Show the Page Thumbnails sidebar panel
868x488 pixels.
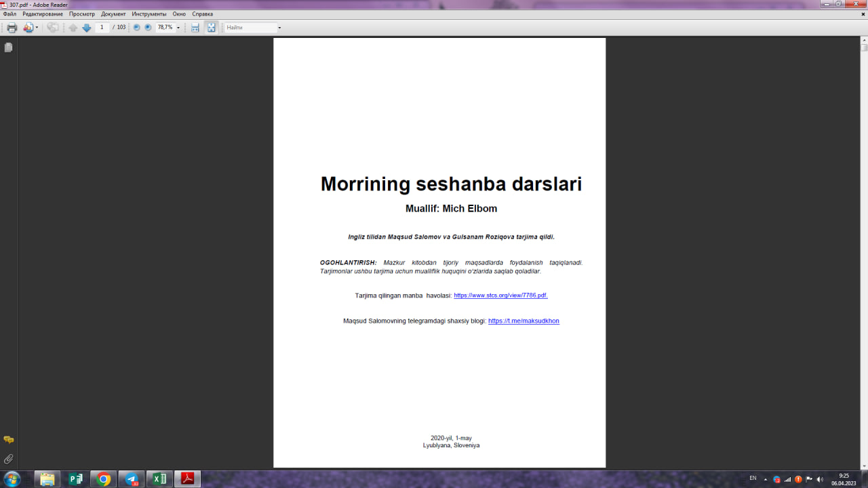click(7, 47)
